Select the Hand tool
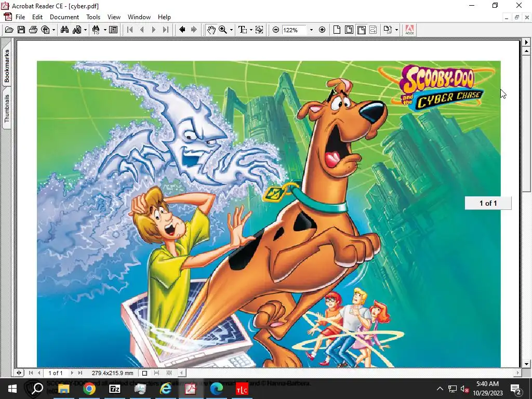The height and width of the screenshot is (399, 532). coord(211,30)
